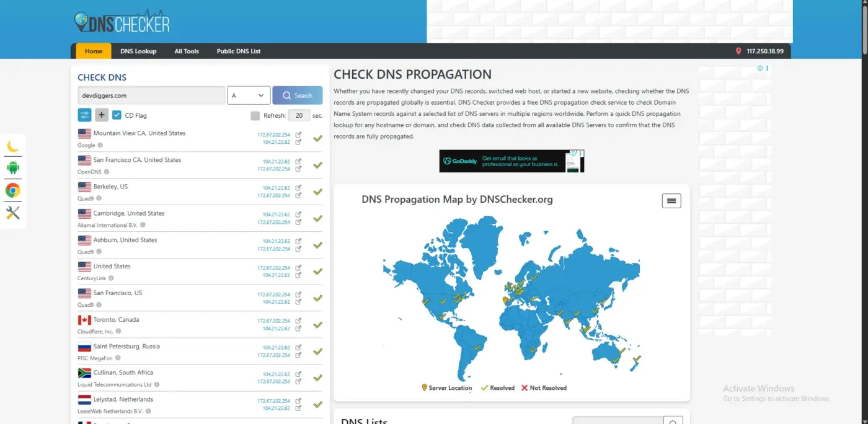868x424 pixels.
Task: Click 'San Francisco CA, United States' text
Action: point(137,160)
